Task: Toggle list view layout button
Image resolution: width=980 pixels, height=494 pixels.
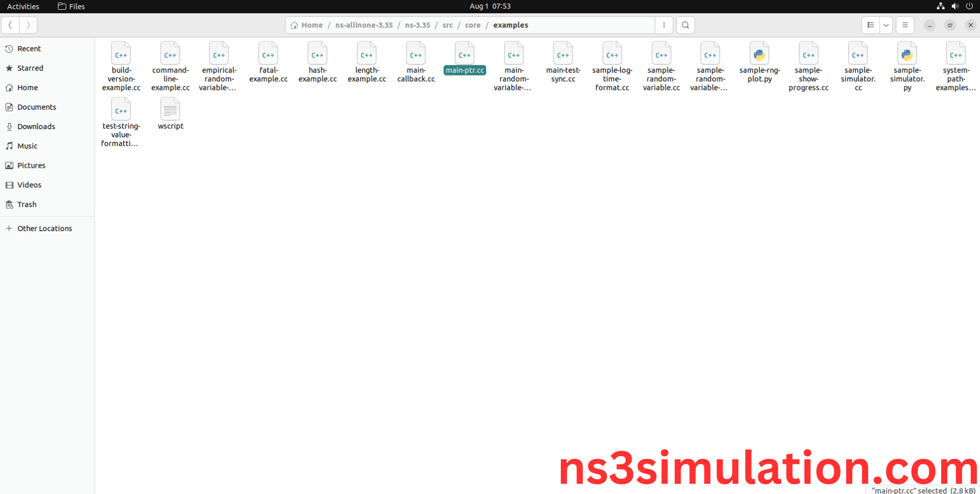Action: (x=871, y=25)
